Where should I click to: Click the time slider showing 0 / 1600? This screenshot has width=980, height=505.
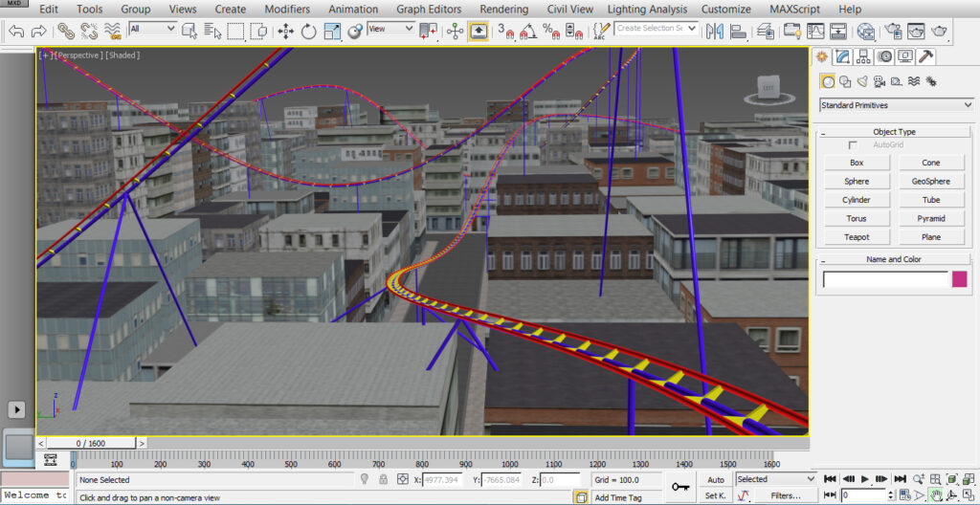point(91,443)
